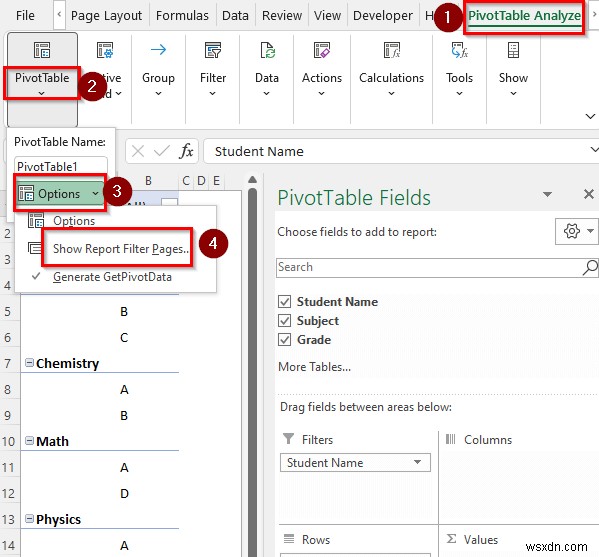Screen dimensions: 599x557
Task: Open the File tab
Action: 25,16
